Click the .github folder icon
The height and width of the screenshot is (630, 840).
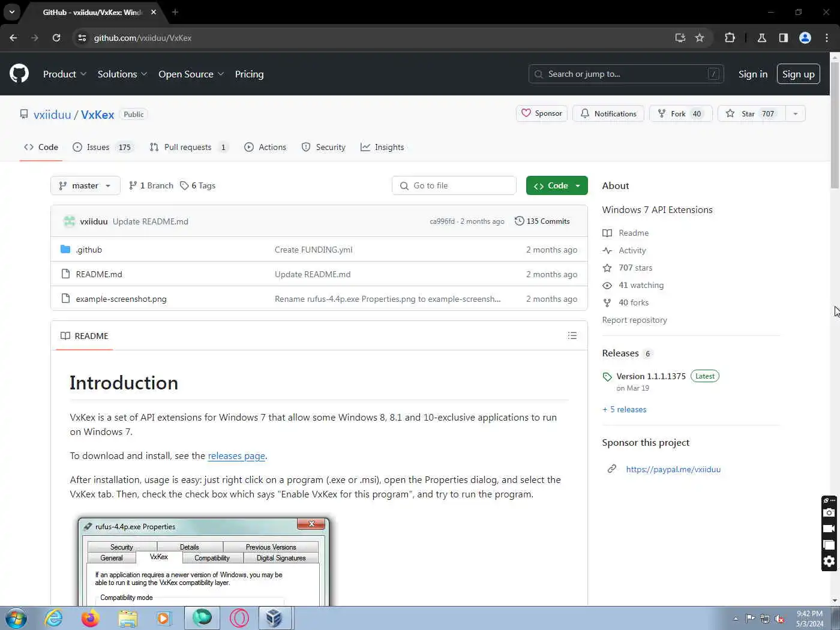coord(65,249)
